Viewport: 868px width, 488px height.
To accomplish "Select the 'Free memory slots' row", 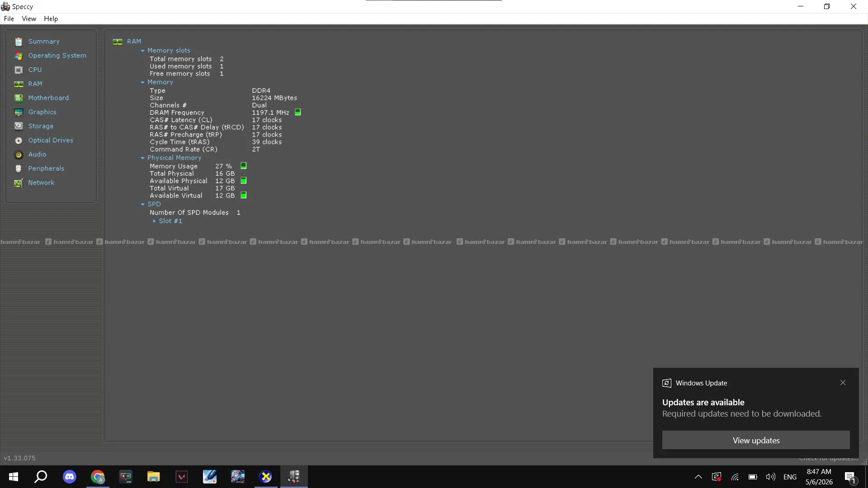I will point(187,74).
